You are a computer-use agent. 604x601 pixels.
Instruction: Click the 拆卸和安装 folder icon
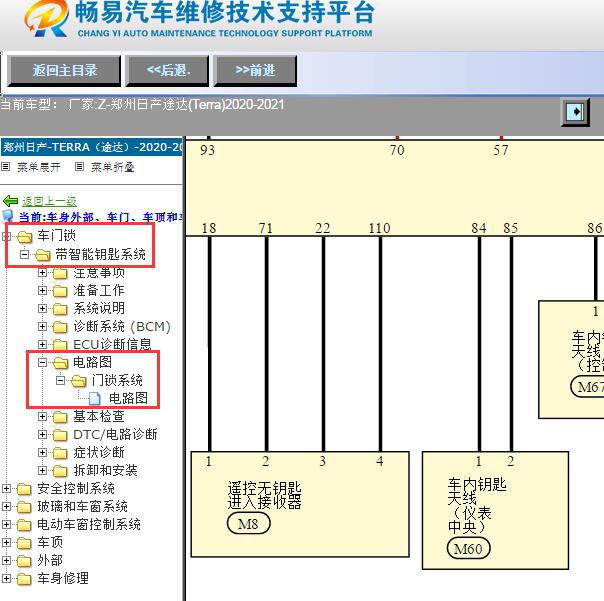(60, 471)
